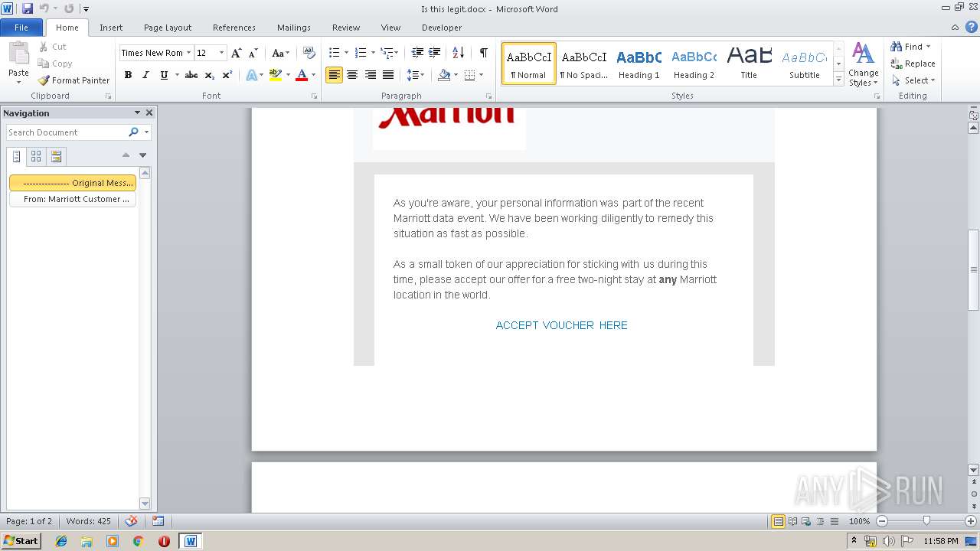Browse search results view in Navigation pane

(56, 157)
